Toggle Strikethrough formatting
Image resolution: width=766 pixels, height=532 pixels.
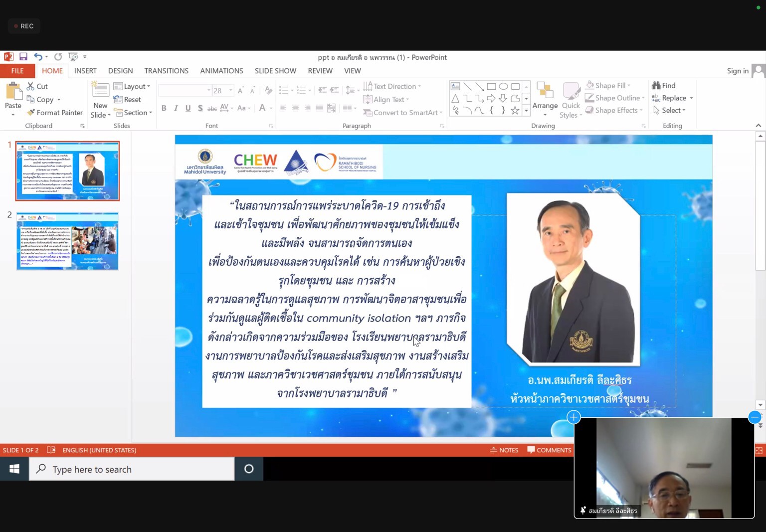click(x=212, y=108)
